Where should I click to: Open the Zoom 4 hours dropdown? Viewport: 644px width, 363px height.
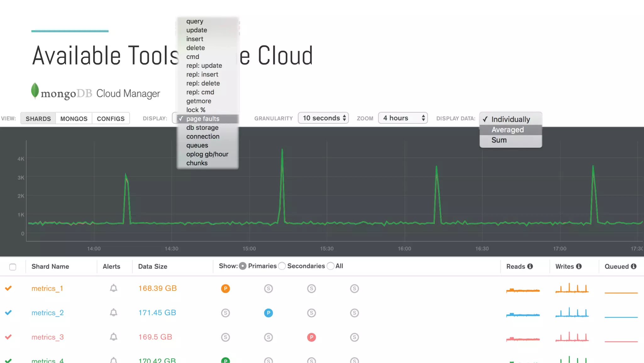[403, 118]
